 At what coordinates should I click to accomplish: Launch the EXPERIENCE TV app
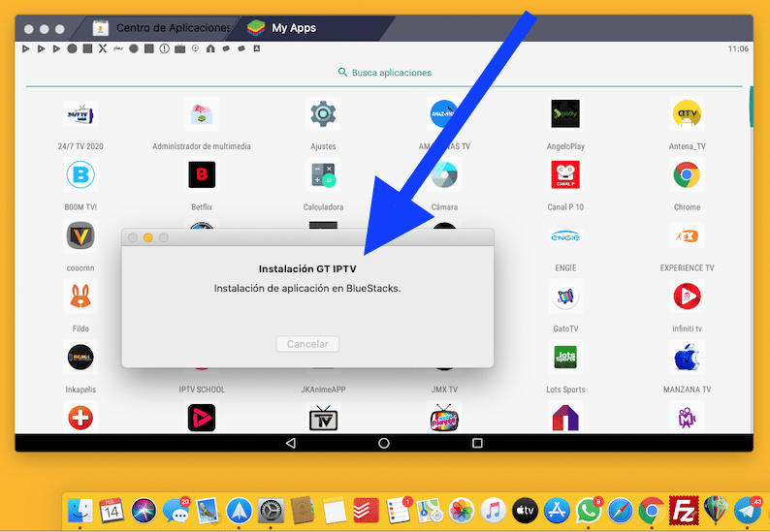coord(687,236)
